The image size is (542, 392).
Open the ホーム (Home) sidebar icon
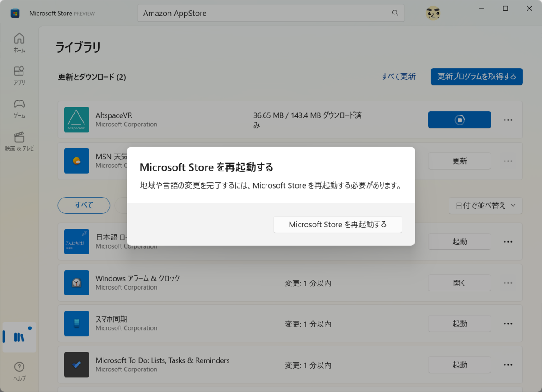[19, 43]
